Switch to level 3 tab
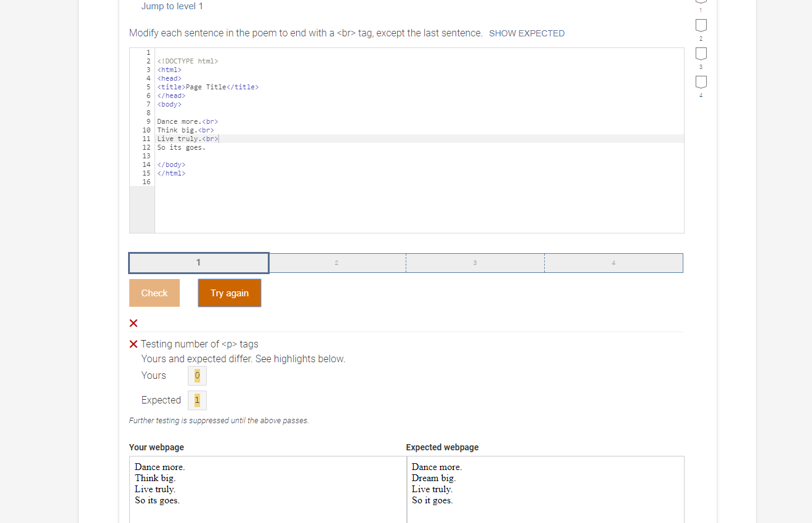 [x=475, y=263]
